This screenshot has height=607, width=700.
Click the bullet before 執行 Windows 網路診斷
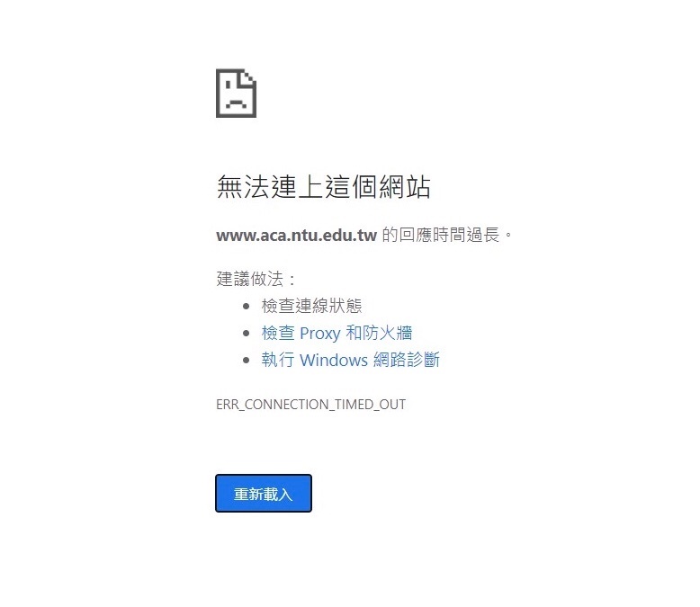[246, 361]
